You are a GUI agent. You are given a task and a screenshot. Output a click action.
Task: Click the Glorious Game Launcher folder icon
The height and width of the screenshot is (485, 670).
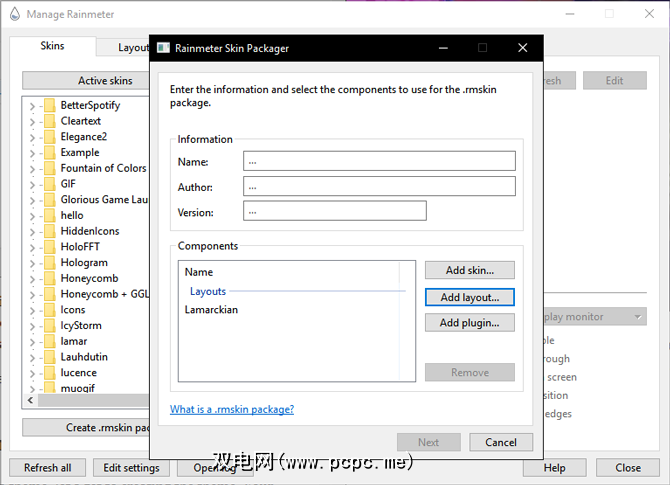pos(50,200)
